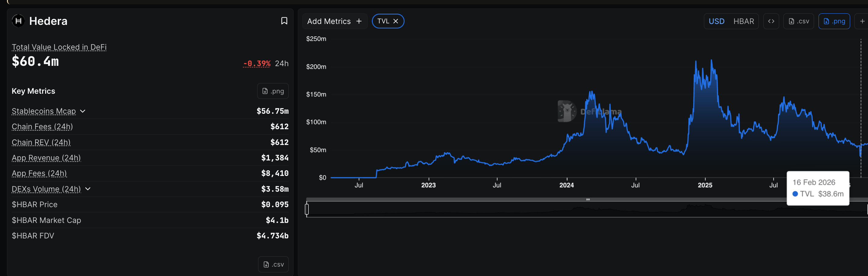868x276 pixels.
Task: Download Key Metrics .csv at bottom
Action: pos(273,264)
